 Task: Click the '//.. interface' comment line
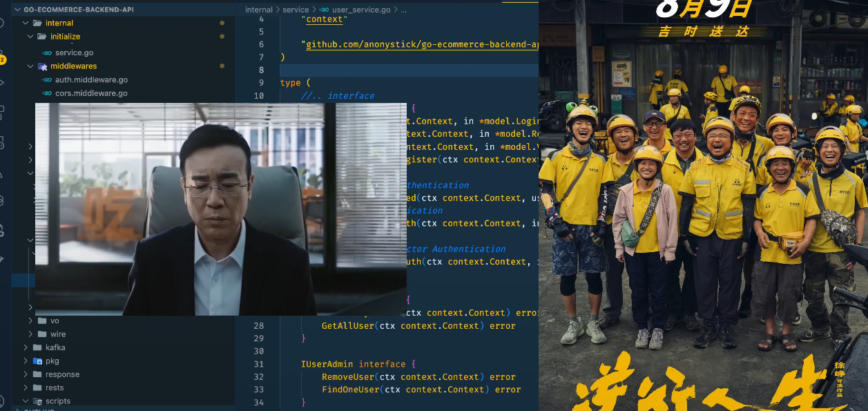pos(338,95)
